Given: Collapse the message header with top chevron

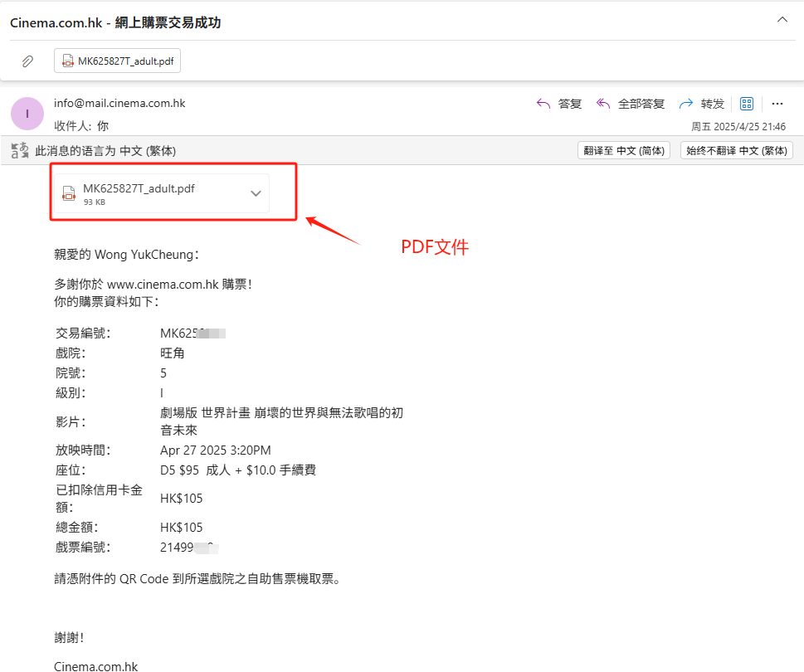Looking at the screenshot, I should 781,20.
